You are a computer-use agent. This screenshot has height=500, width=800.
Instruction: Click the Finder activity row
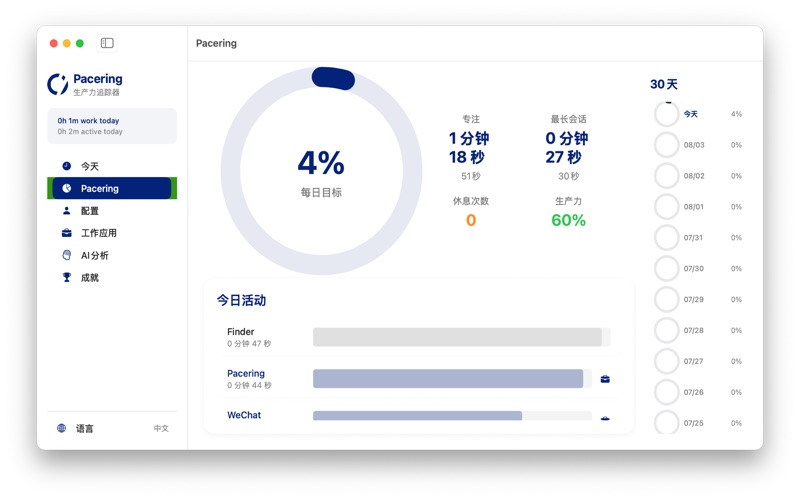(418, 337)
